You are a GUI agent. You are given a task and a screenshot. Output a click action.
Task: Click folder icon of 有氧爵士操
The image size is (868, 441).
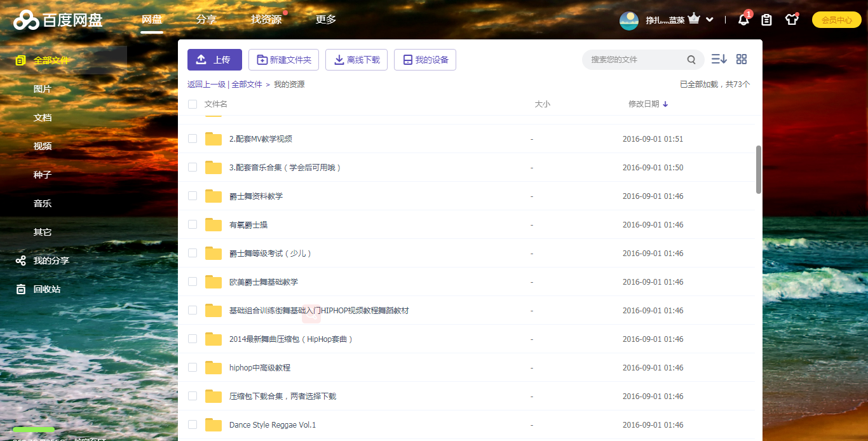click(214, 224)
